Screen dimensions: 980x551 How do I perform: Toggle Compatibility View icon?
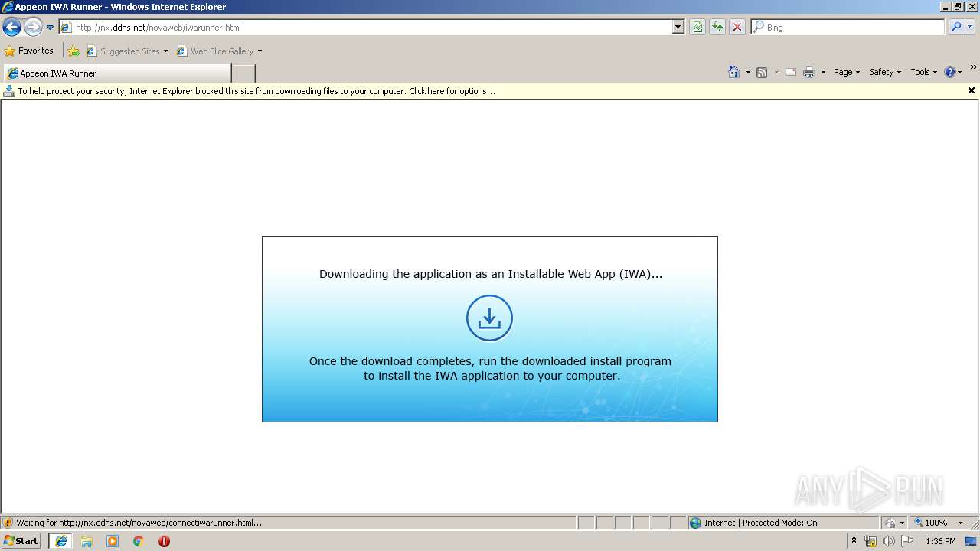(697, 28)
